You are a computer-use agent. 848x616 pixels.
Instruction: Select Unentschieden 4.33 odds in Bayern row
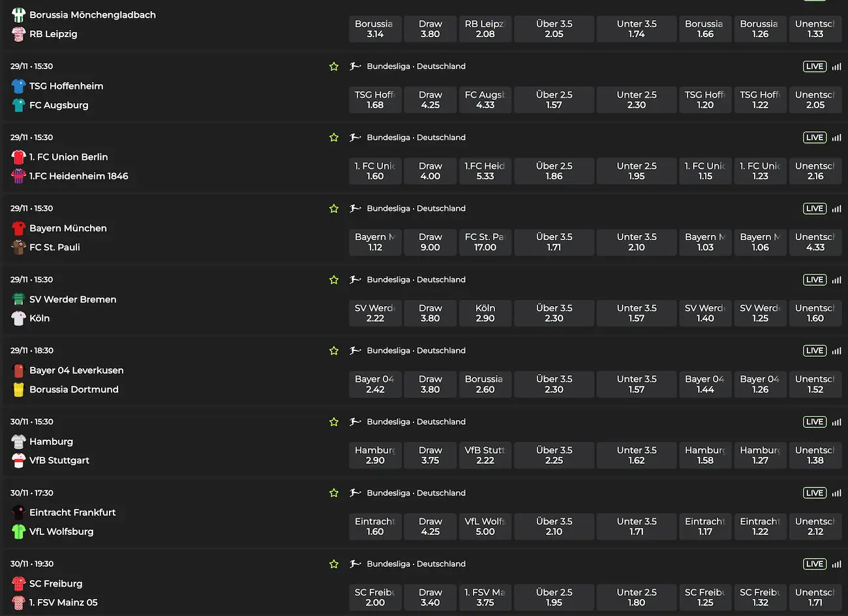[815, 242]
